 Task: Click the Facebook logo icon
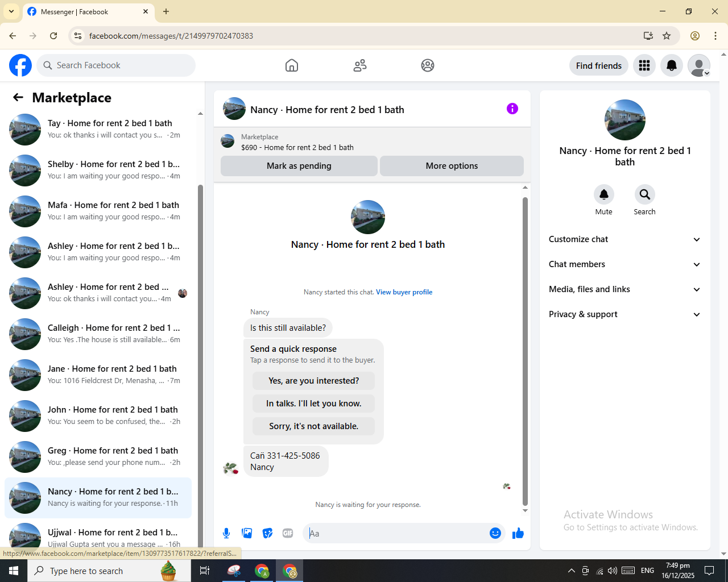[20, 65]
